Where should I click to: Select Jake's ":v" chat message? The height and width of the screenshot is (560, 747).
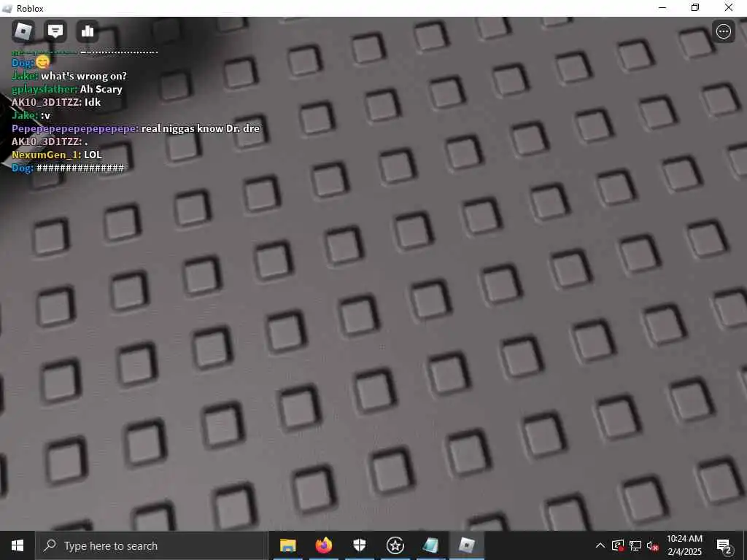pos(31,115)
